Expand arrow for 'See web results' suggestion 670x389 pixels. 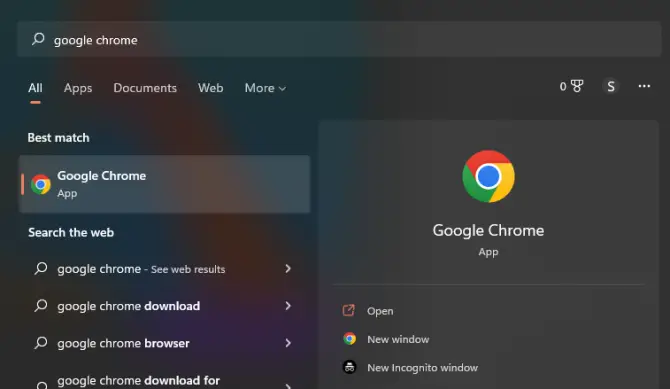coord(288,268)
